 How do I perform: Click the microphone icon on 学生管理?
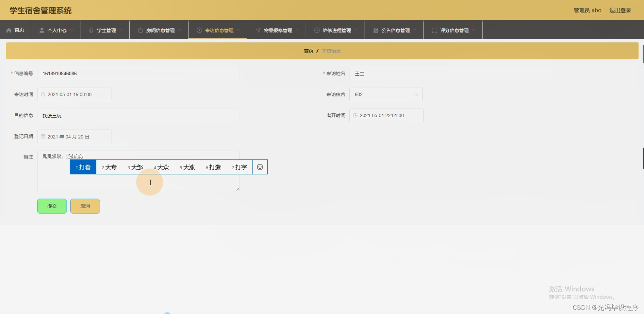tap(91, 30)
